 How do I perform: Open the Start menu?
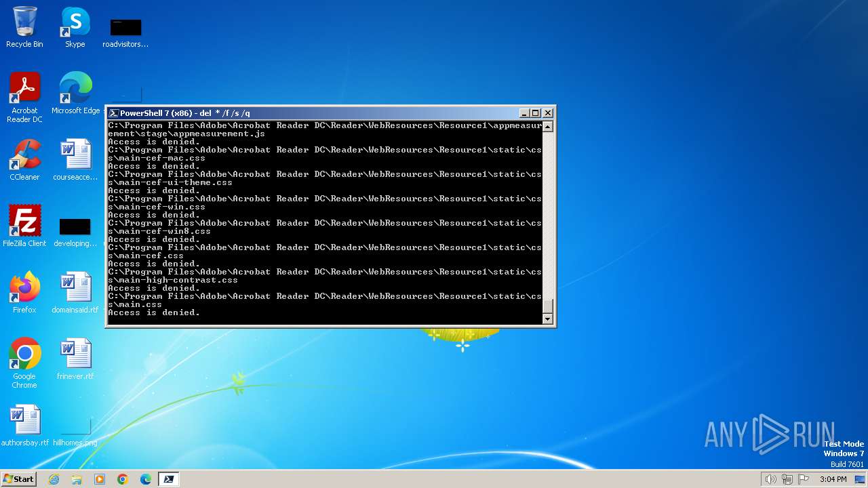18,479
